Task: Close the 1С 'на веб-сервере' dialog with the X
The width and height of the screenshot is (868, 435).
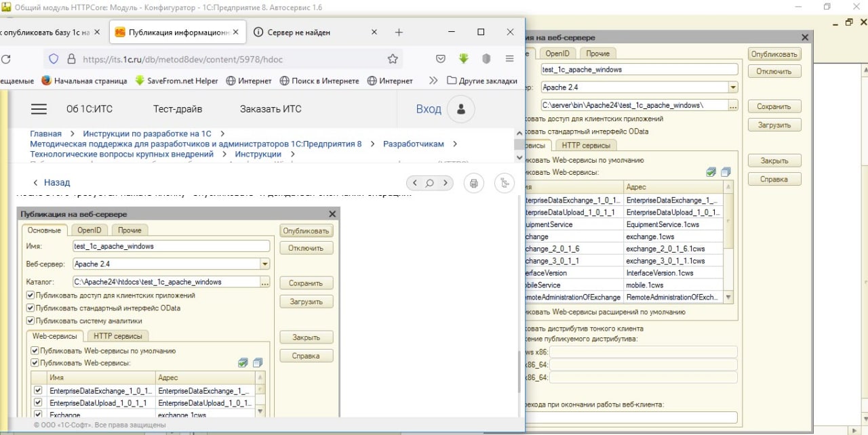Action: point(805,38)
